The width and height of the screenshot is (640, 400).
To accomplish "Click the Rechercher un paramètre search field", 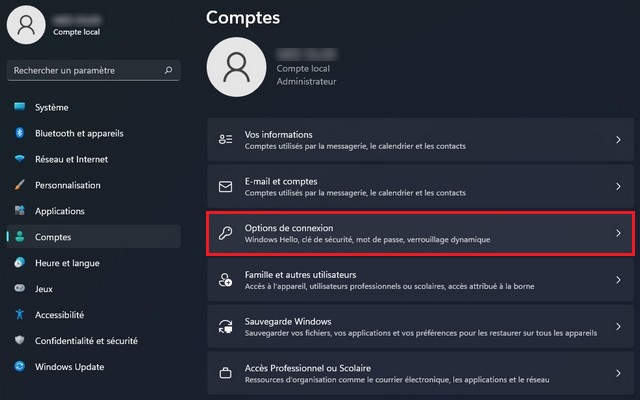I will [85, 71].
